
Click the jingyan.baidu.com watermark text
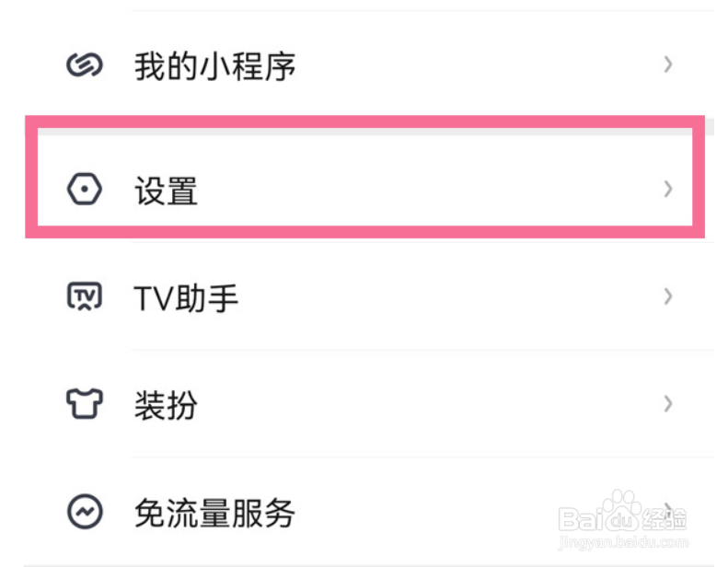point(623,542)
